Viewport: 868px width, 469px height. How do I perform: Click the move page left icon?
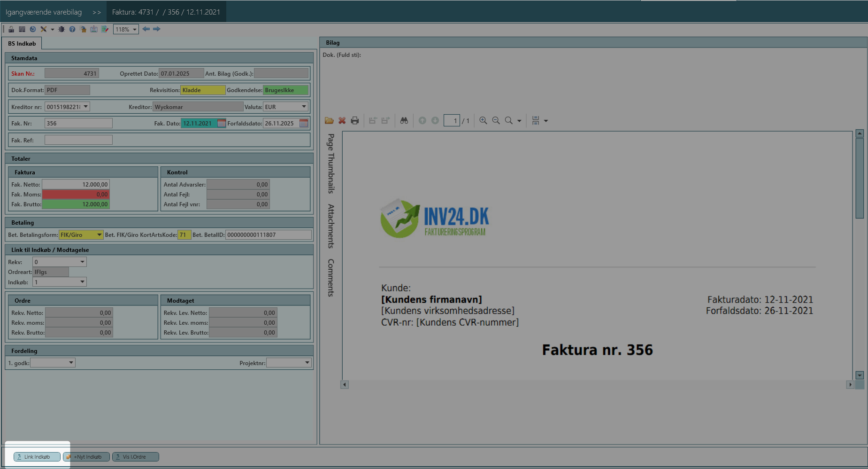[x=373, y=121]
